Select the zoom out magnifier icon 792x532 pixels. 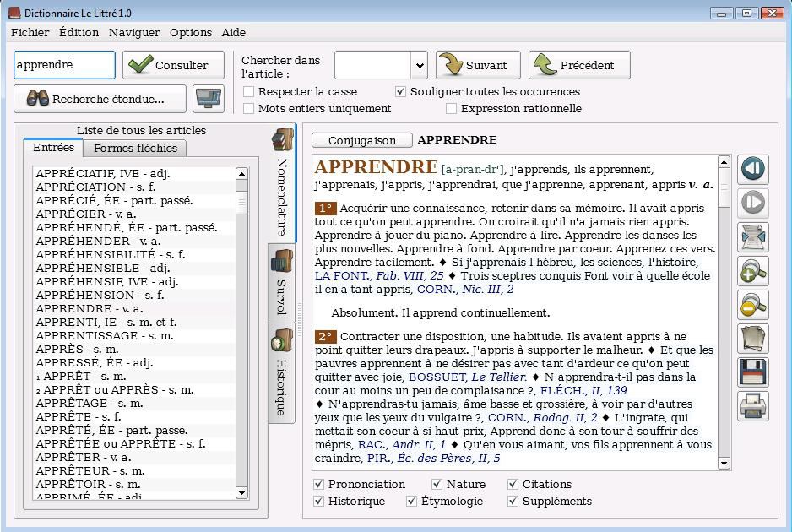(x=751, y=305)
